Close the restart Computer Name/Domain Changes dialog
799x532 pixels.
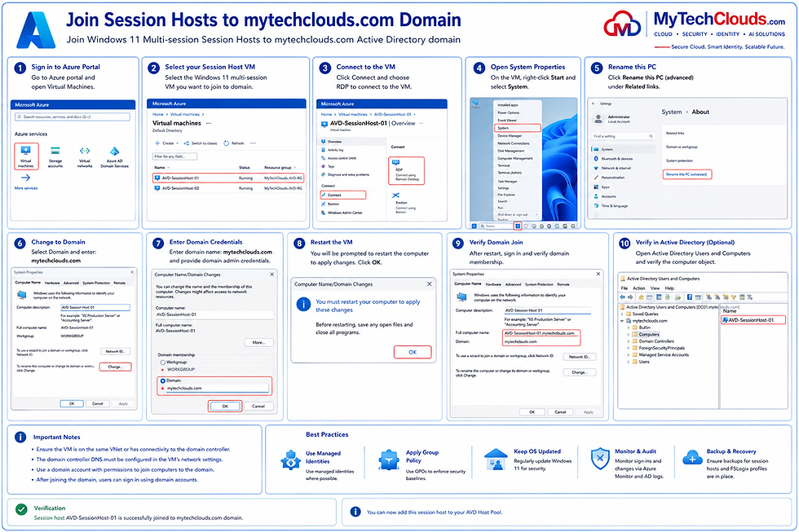[429, 284]
